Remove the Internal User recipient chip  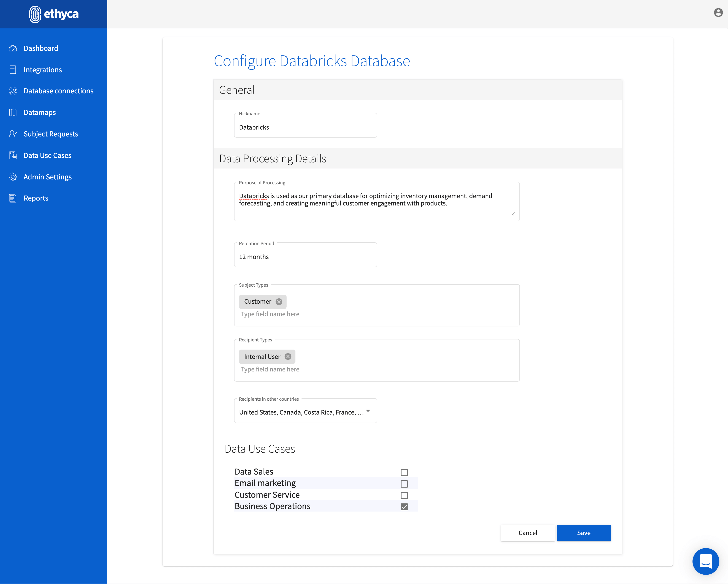click(288, 357)
